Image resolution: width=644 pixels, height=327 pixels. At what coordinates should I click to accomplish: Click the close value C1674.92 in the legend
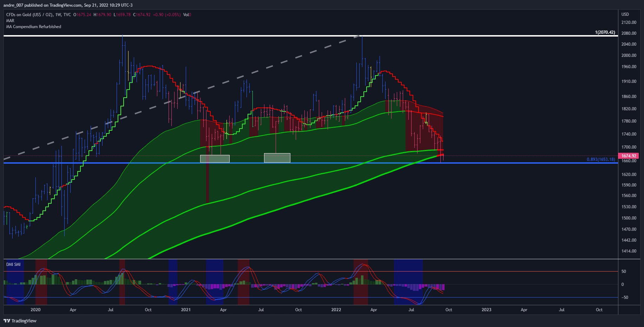coord(142,15)
